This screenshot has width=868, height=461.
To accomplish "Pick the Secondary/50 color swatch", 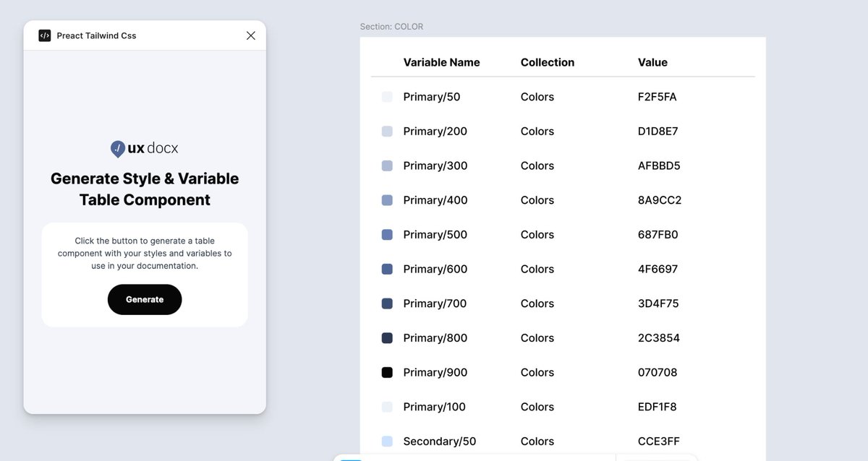I will click(x=387, y=441).
